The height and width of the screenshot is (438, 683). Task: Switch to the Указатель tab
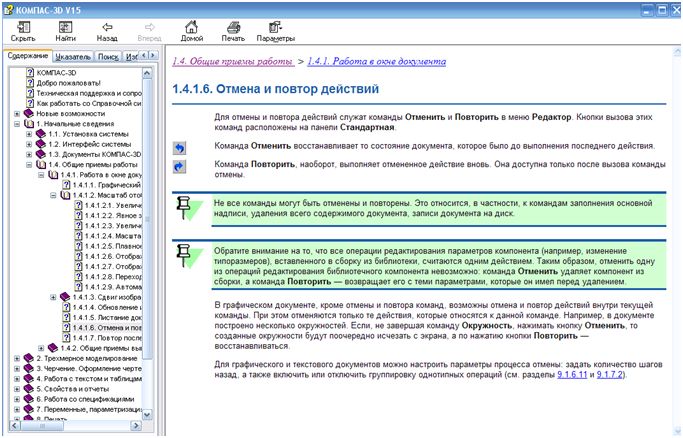coord(73,57)
